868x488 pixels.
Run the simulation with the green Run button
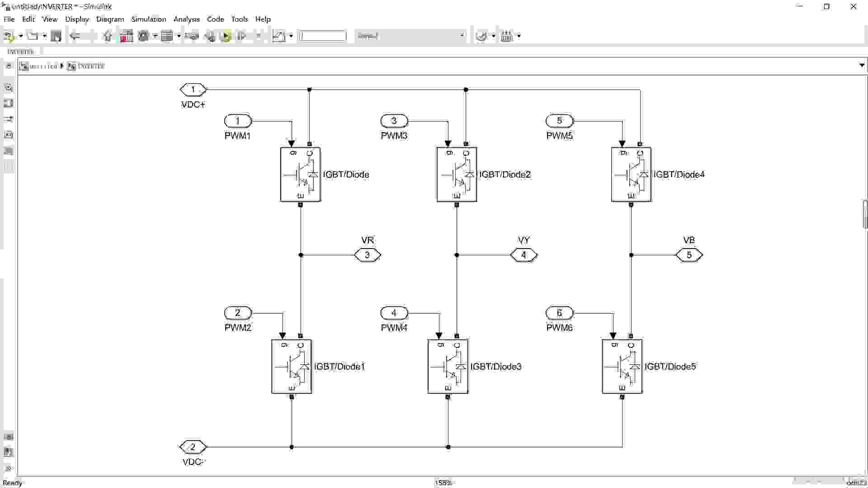click(x=226, y=36)
